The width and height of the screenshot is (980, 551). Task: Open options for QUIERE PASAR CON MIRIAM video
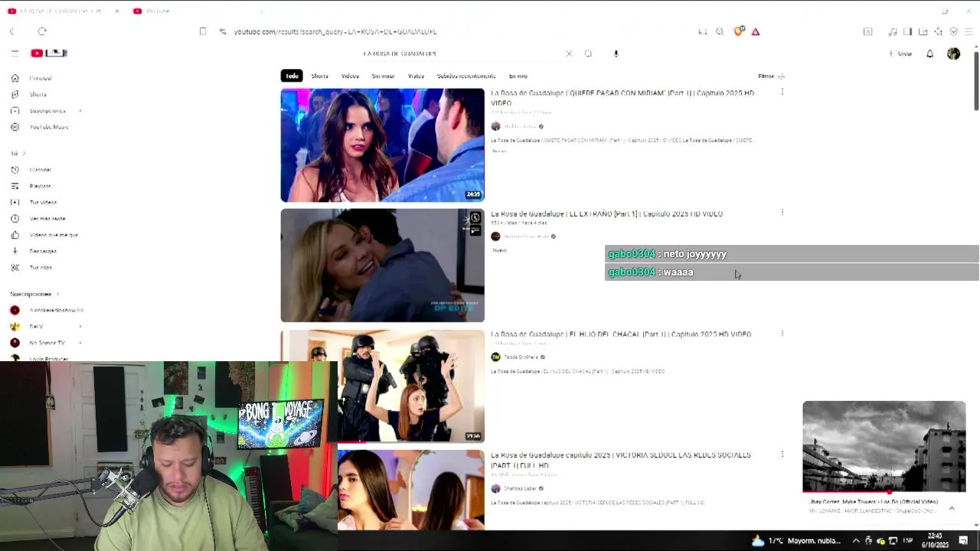point(782,92)
